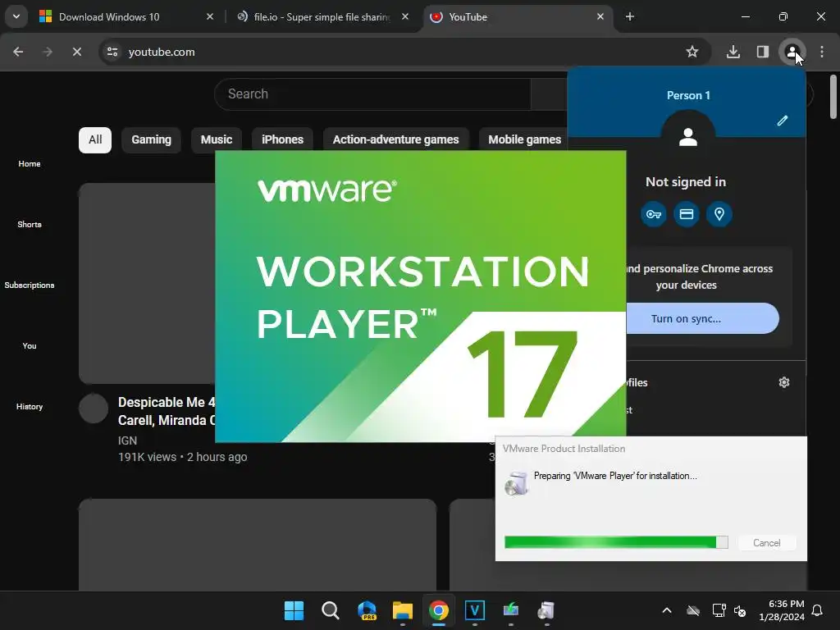Click the network display tray icon
This screenshot has width=840, height=630.
719,610
